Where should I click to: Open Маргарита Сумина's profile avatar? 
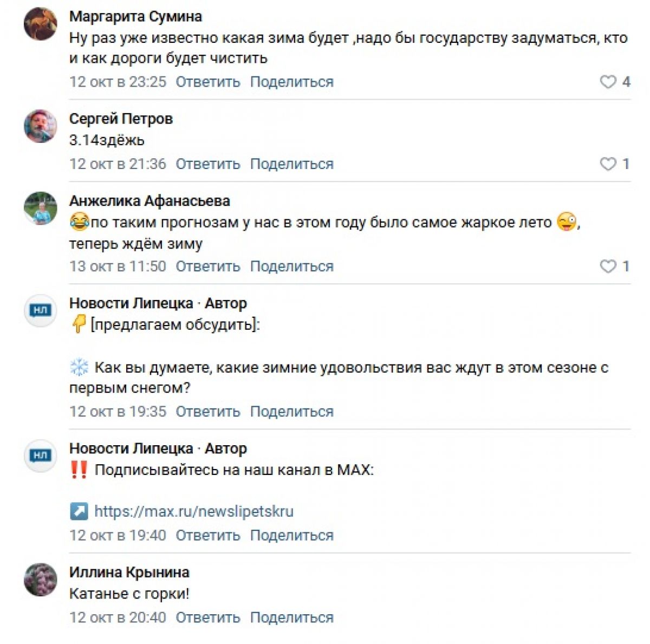(41, 24)
